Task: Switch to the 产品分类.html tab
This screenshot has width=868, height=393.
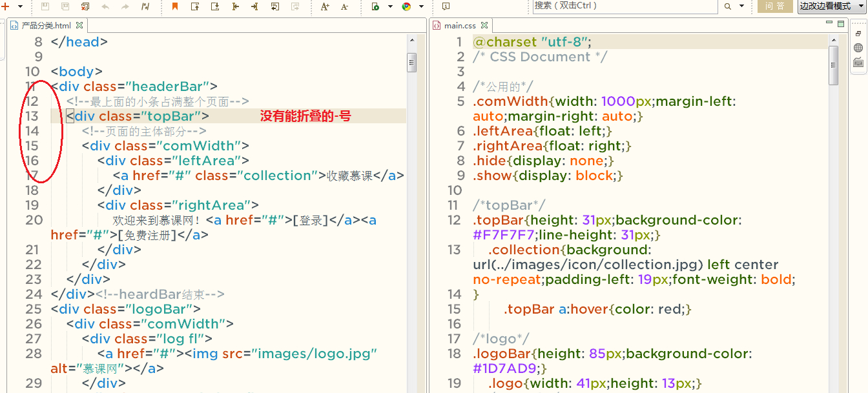Action: [46, 26]
